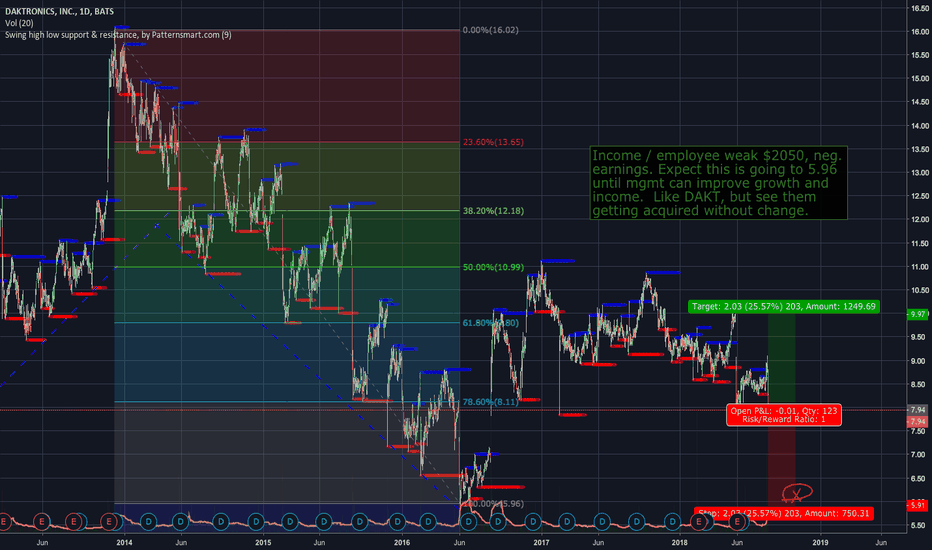Click the earnings E marker just before 2014
Image resolution: width=932 pixels, height=550 pixels.
(x=109, y=521)
